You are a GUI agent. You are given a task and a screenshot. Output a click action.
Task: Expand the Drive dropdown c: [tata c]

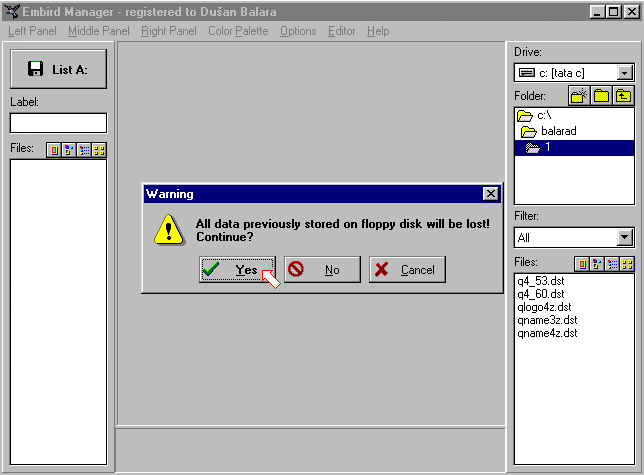[x=624, y=73]
